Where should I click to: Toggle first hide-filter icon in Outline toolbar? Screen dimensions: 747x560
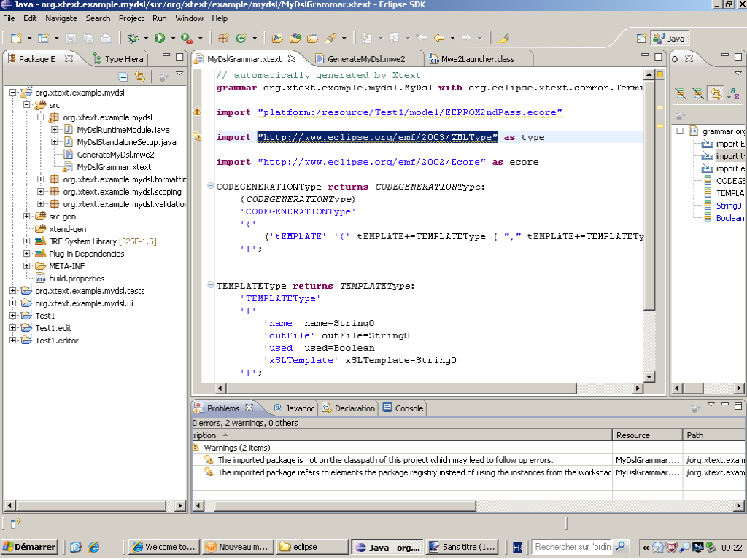click(681, 93)
